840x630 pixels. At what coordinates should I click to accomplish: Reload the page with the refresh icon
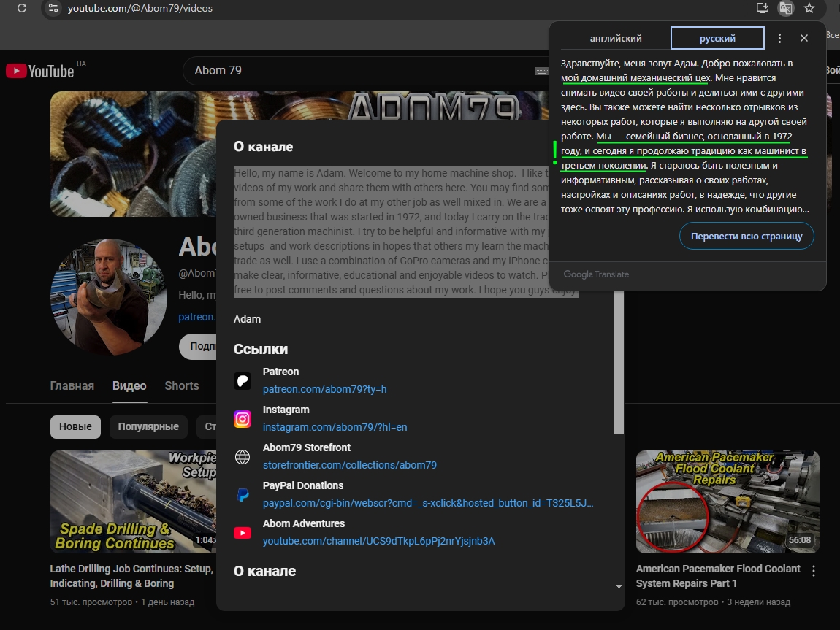[22, 8]
